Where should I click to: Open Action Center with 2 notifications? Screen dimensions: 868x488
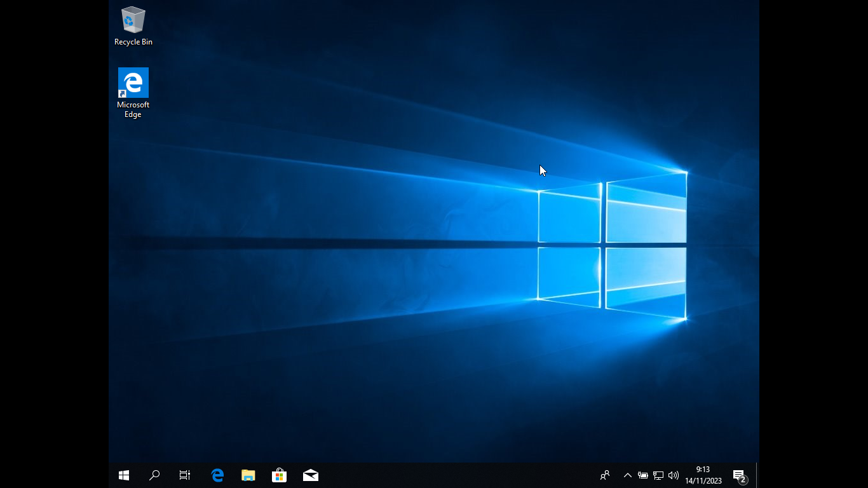739,475
